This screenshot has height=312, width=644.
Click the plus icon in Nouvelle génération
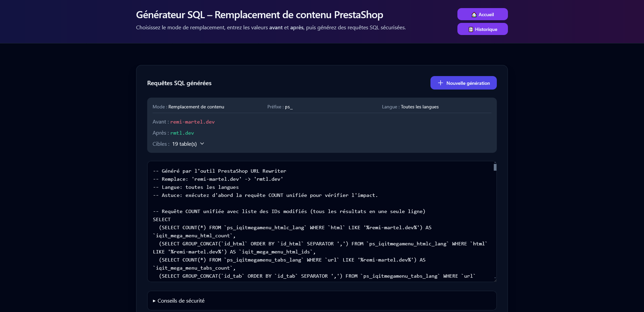tap(440, 82)
